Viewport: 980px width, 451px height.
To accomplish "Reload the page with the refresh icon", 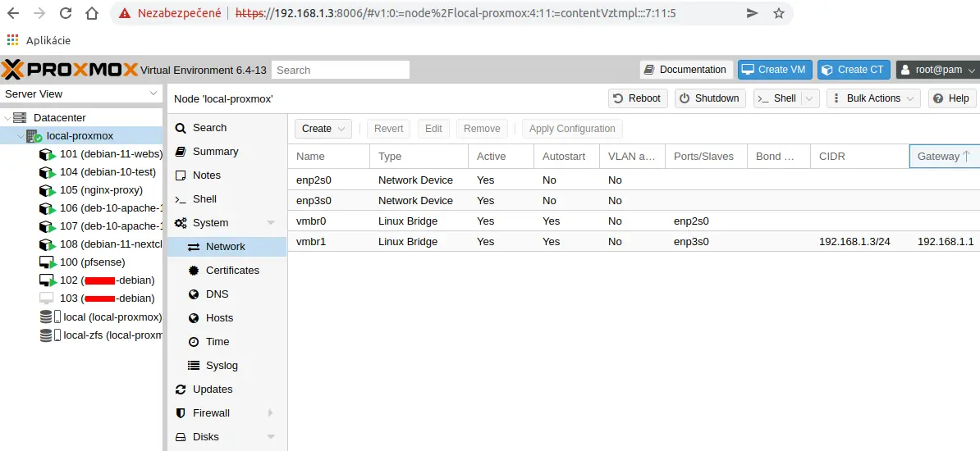I will click(x=65, y=12).
